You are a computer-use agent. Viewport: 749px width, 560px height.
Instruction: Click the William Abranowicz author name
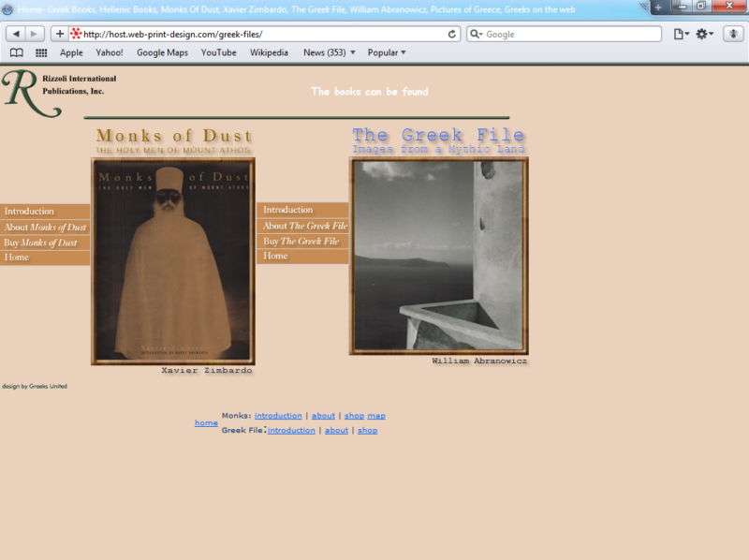click(x=479, y=361)
